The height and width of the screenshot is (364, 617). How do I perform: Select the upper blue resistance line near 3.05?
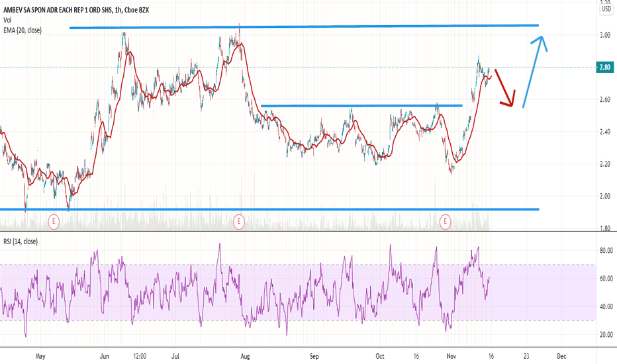pyautogui.click(x=304, y=26)
